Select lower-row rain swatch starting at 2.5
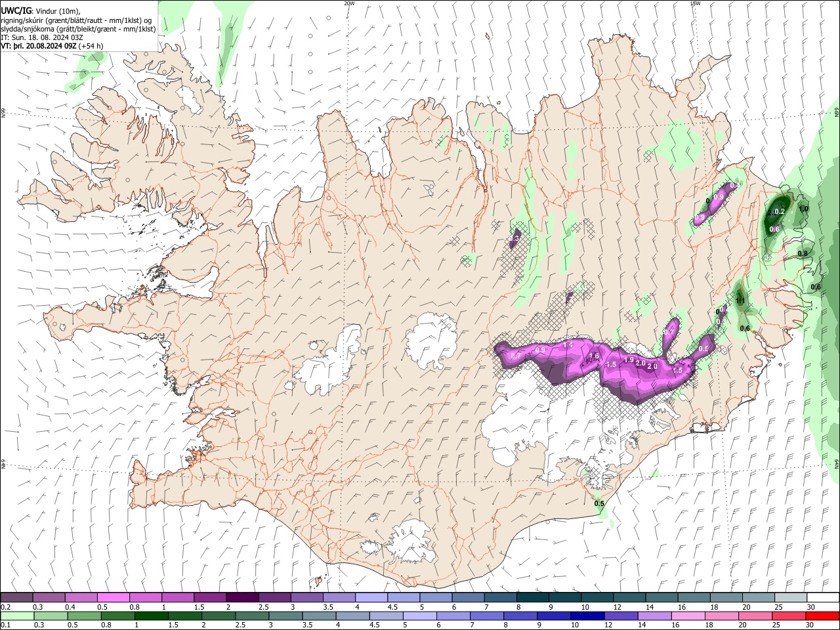The image size is (840, 630). pyautogui.click(x=252, y=616)
